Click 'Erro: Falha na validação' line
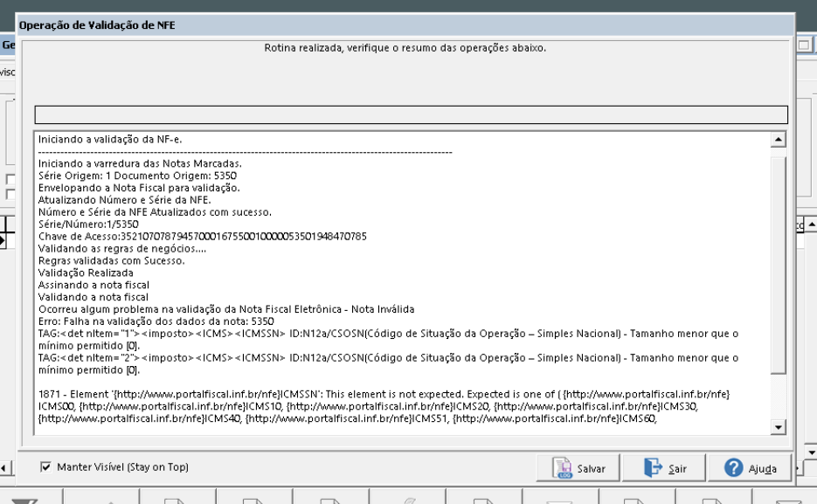817x504 pixels. (x=156, y=321)
